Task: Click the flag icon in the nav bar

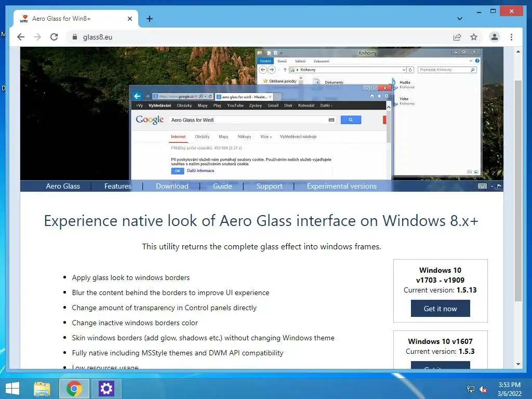Action: coord(499,186)
